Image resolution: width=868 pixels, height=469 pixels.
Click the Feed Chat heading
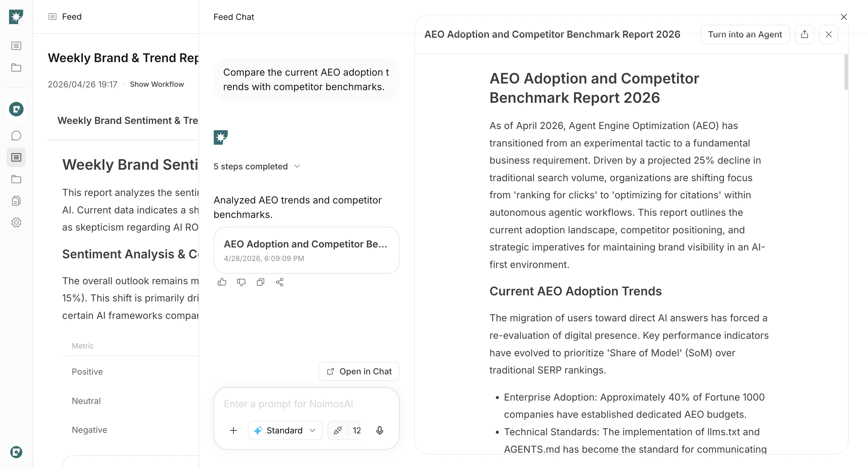(234, 17)
